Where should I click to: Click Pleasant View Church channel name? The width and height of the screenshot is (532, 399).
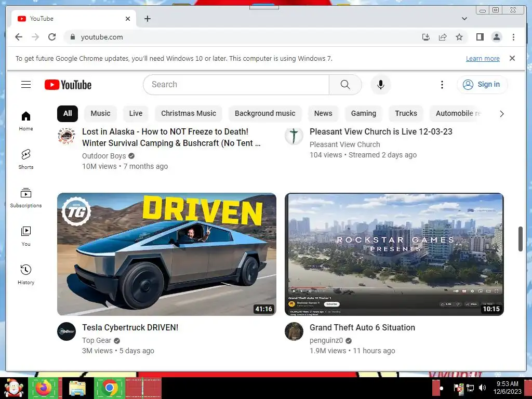click(345, 144)
